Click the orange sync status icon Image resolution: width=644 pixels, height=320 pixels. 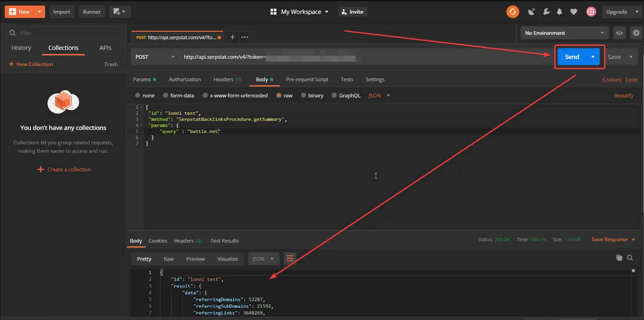click(x=513, y=12)
